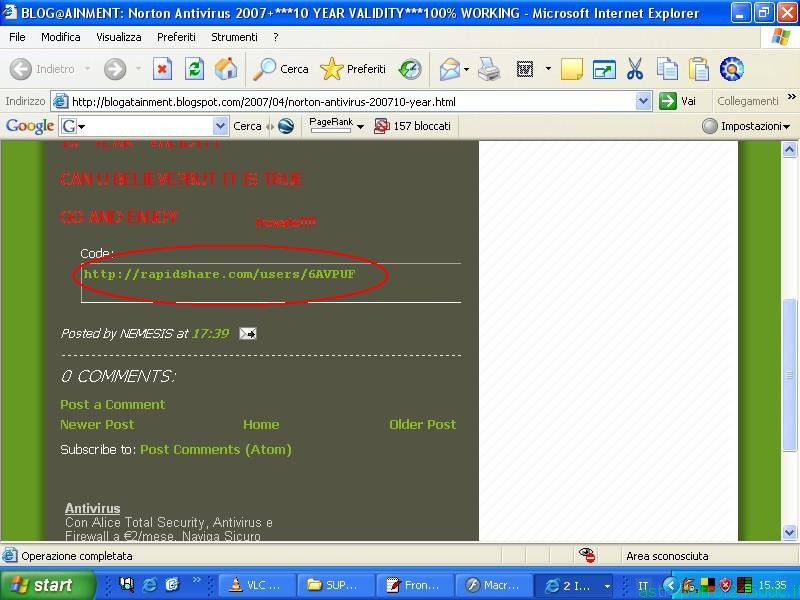Click the email post envelope icon
The image size is (800, 600).
[x=248, y=334]
